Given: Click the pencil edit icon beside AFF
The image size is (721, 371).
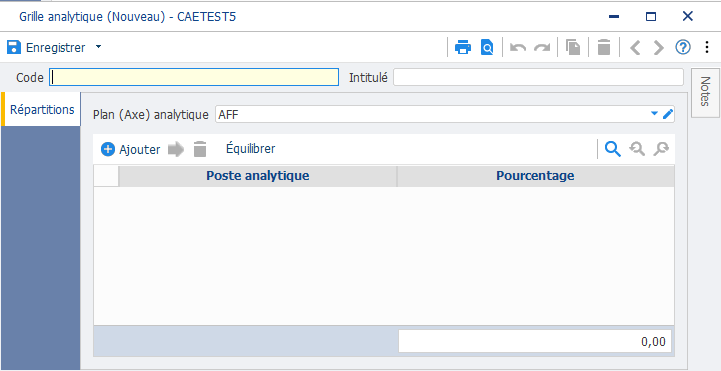Looking at the screenshot, I should (x=668, y=114).
